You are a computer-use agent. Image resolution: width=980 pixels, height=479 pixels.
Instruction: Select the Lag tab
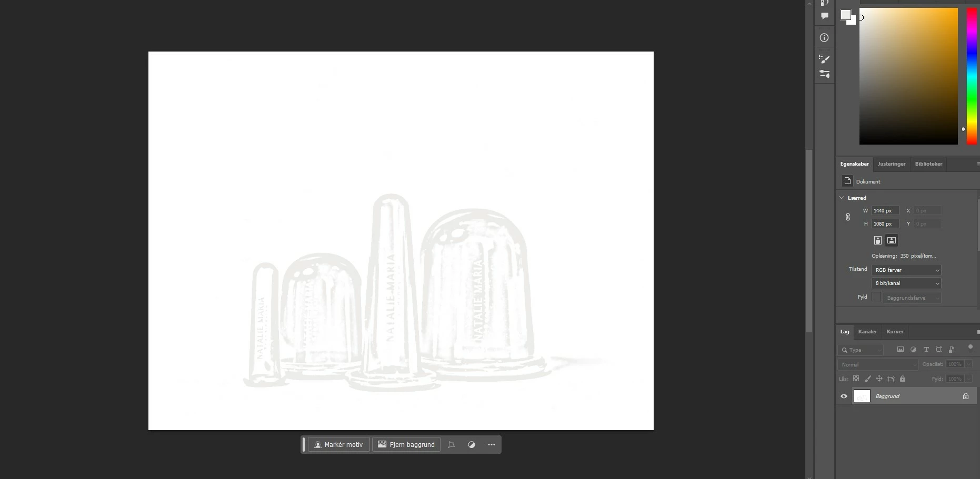pyautogui.click(x=845, y=332)
